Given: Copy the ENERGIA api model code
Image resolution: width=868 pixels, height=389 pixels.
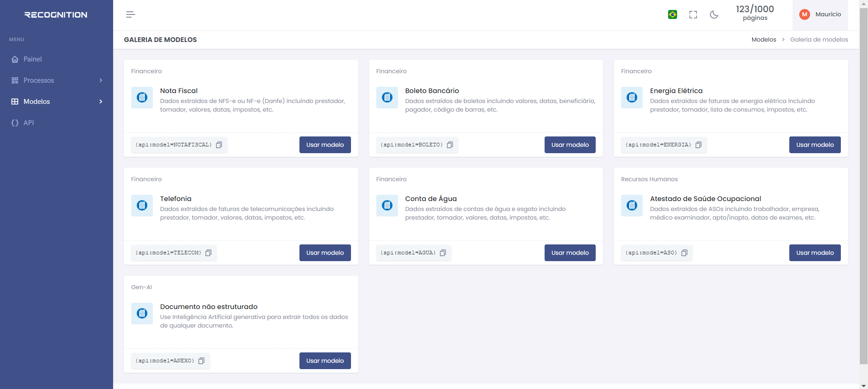Looking at the screenshot, I should (x=698, y=145).
